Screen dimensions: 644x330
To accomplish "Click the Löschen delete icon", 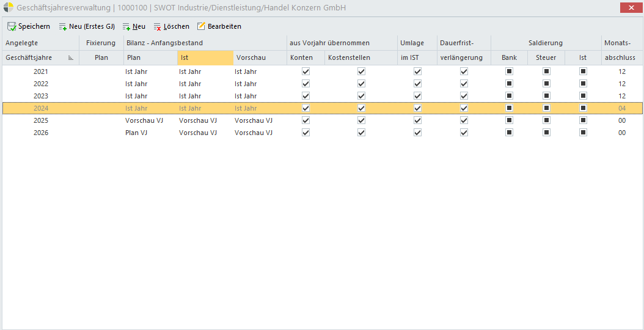I will (x=158, y=27).
